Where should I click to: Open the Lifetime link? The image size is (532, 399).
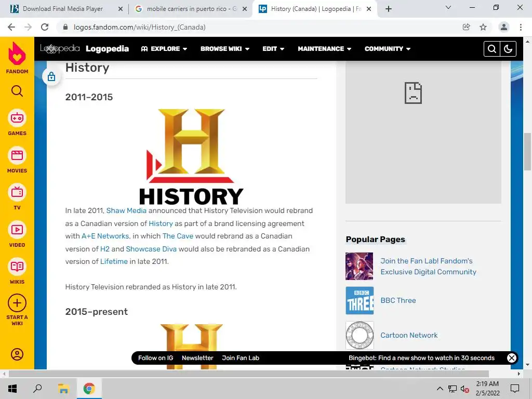point(114,261)
